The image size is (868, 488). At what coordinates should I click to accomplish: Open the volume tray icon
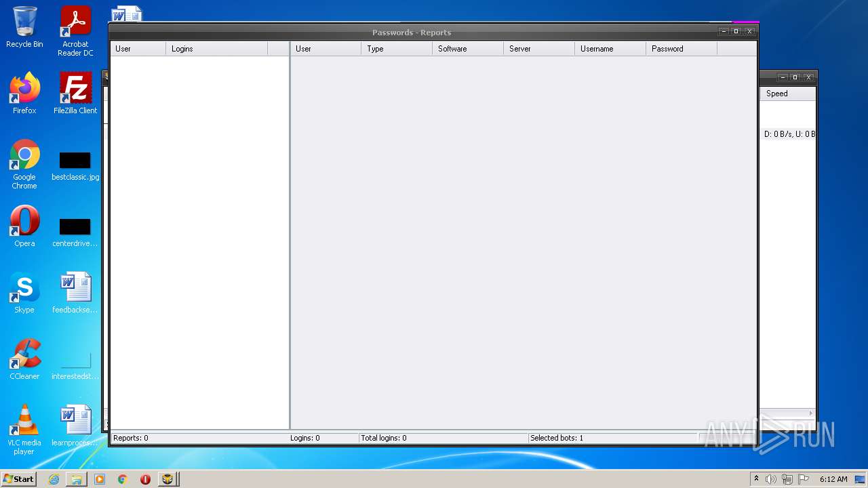[771, 479]
